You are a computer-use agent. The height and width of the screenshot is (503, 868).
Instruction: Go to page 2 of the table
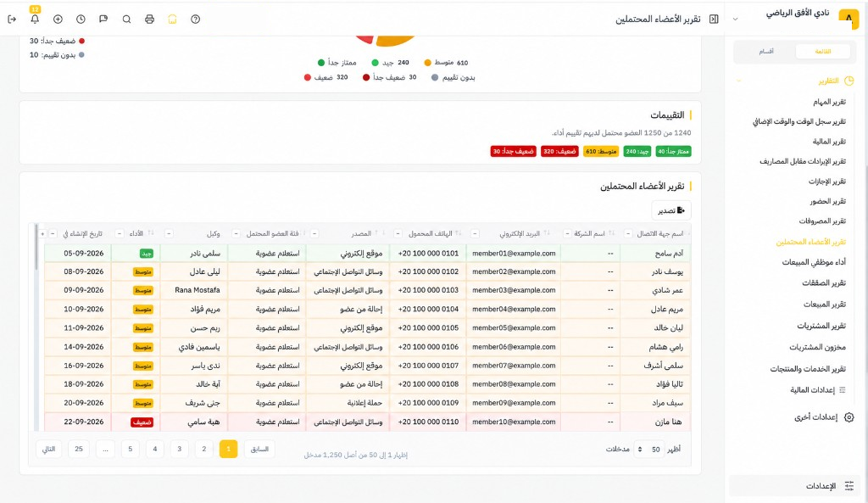tap(203, 449)
